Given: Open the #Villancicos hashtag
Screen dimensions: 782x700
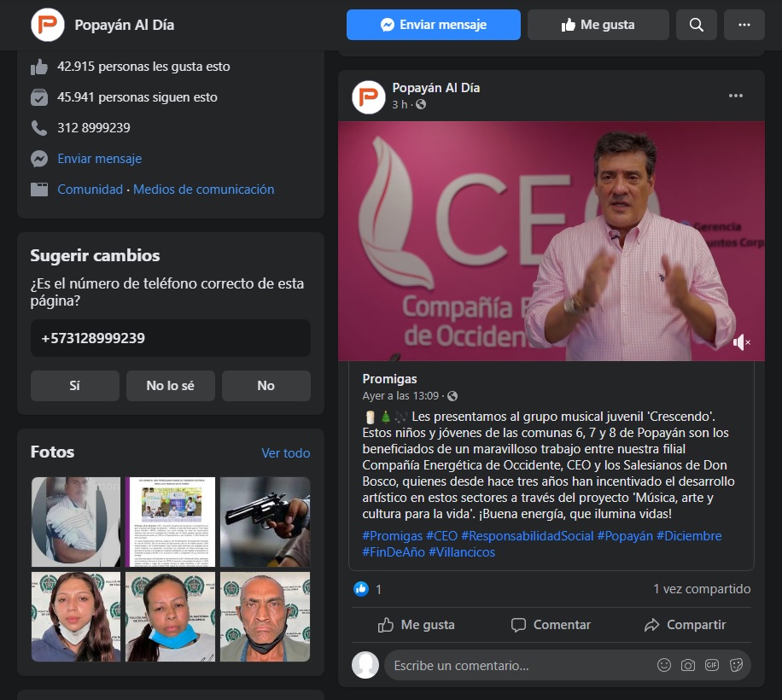Looking at the screenshot, I should click(462, 552).
